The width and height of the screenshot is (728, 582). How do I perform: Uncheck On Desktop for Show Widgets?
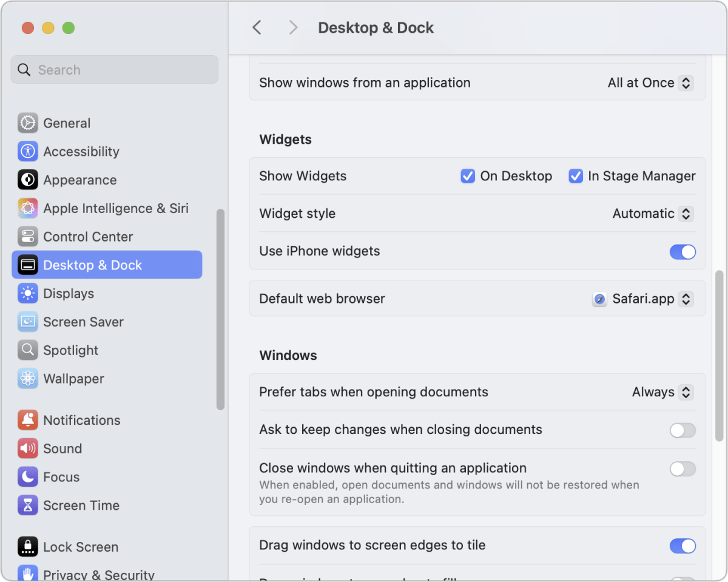[x=468, y=176]
